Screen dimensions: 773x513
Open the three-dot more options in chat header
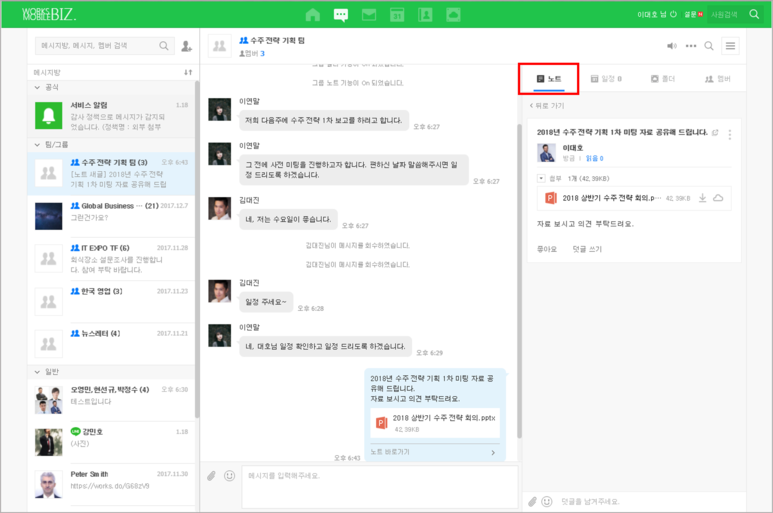[691, 46]
